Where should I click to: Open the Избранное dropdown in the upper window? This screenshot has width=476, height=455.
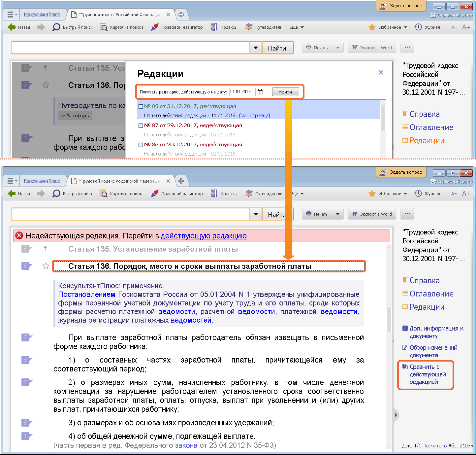point(388,27)
